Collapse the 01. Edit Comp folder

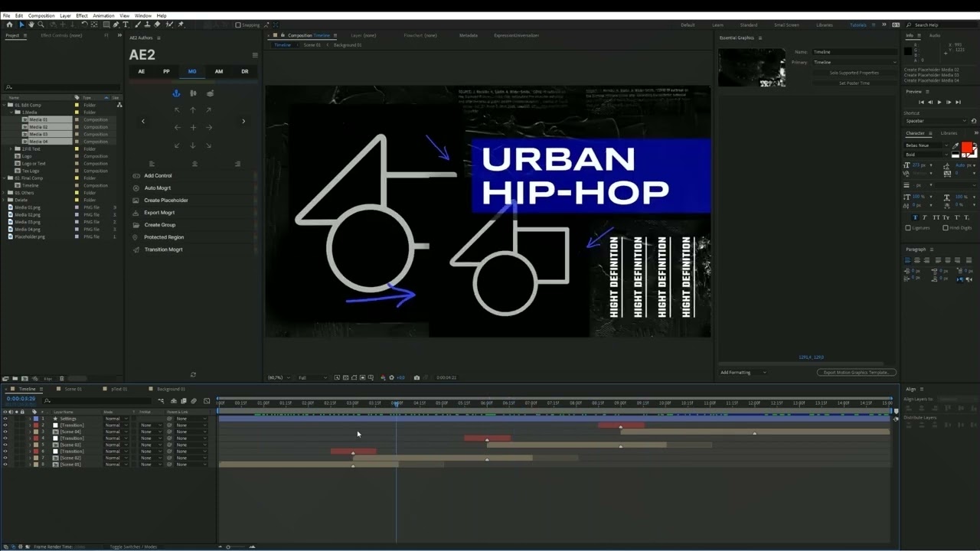click(x=5, y=105)
